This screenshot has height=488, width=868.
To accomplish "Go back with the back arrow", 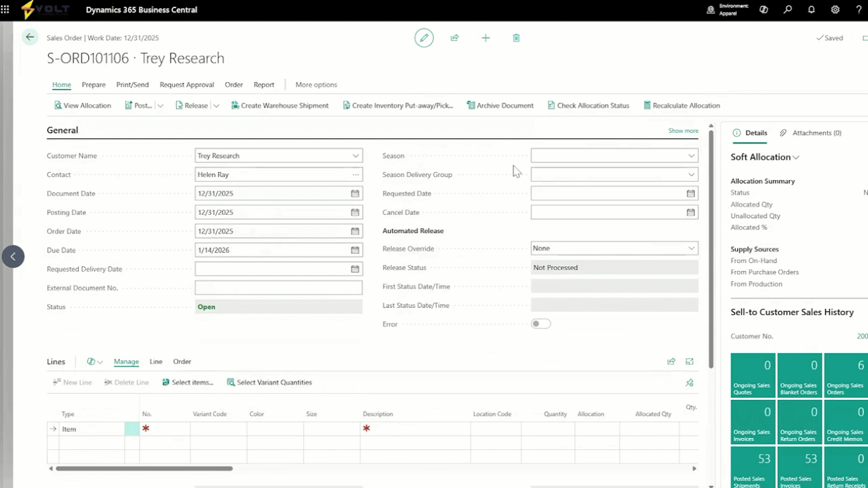I will [x=30, y=37].
